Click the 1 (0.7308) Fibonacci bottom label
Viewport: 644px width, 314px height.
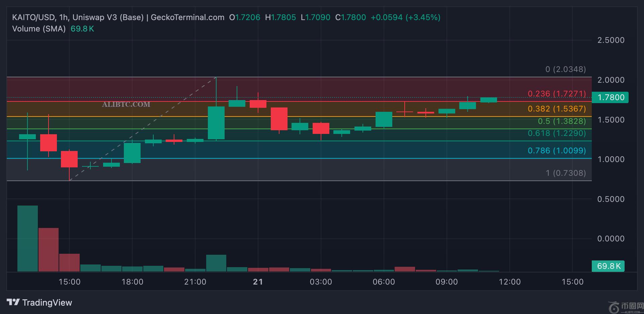pyautogui.click(x=566, y=173)
